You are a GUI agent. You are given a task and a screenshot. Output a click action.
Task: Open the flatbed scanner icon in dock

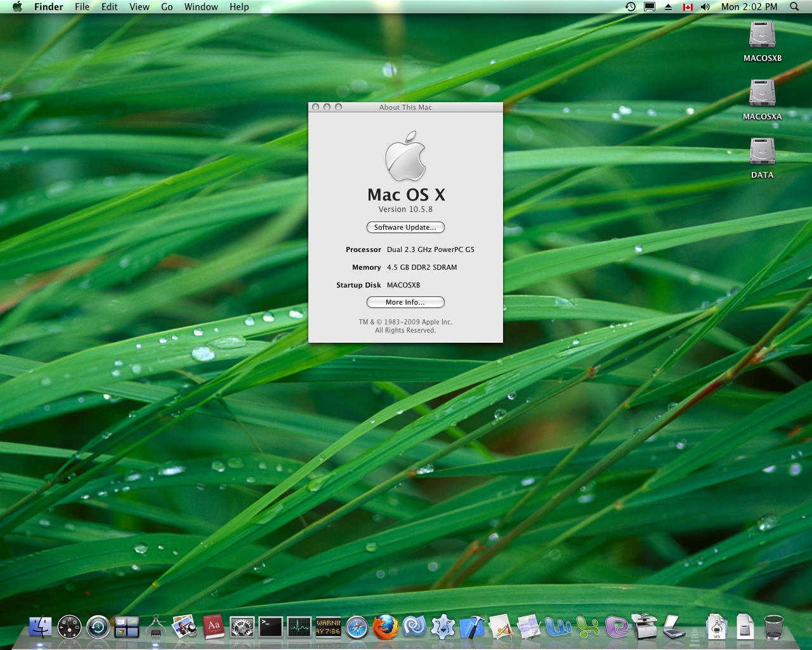tap(674, 627)
